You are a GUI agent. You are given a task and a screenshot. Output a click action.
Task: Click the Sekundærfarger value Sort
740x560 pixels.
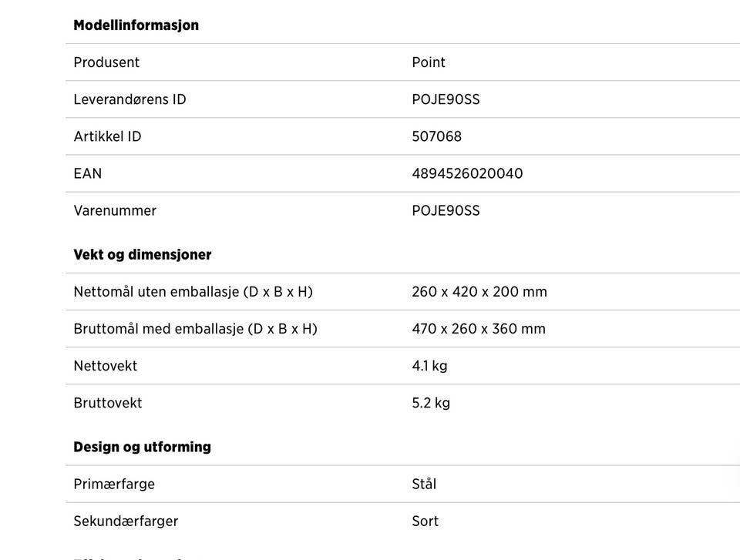[x=425, y=521]
